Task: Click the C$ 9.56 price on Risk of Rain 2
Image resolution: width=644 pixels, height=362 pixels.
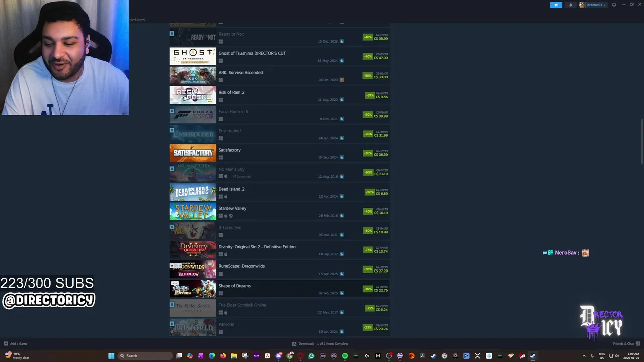Action: pyautogui.click(x=382, y=97)
